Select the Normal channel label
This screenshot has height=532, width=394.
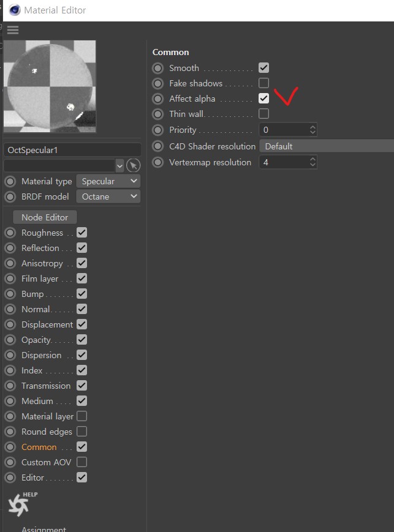coord(36,309)
